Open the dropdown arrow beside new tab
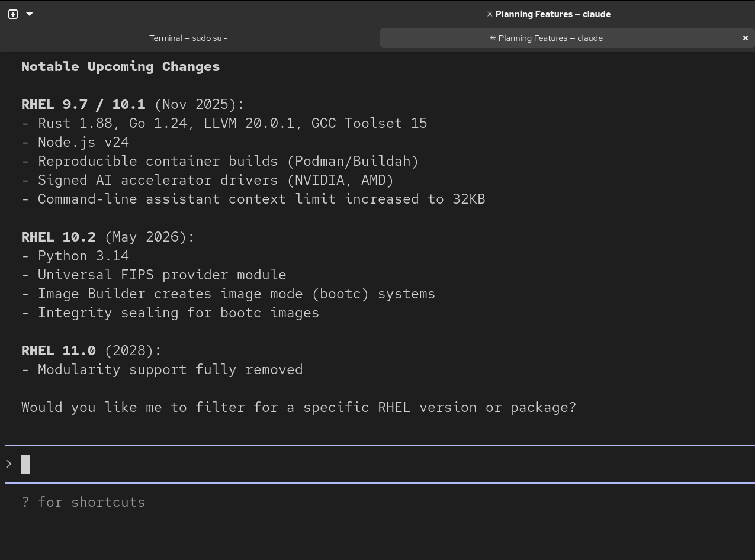This screenshot has width=755, height=560. point(30,14)
